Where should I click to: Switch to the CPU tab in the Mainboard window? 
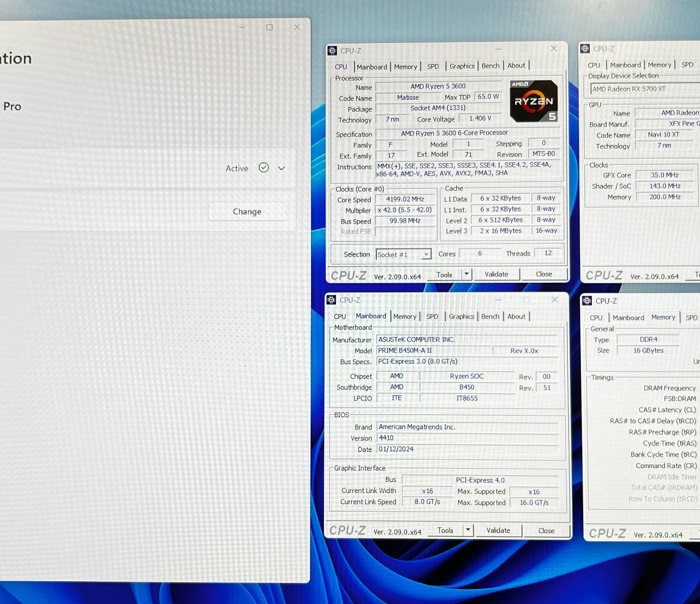(340, 317)
